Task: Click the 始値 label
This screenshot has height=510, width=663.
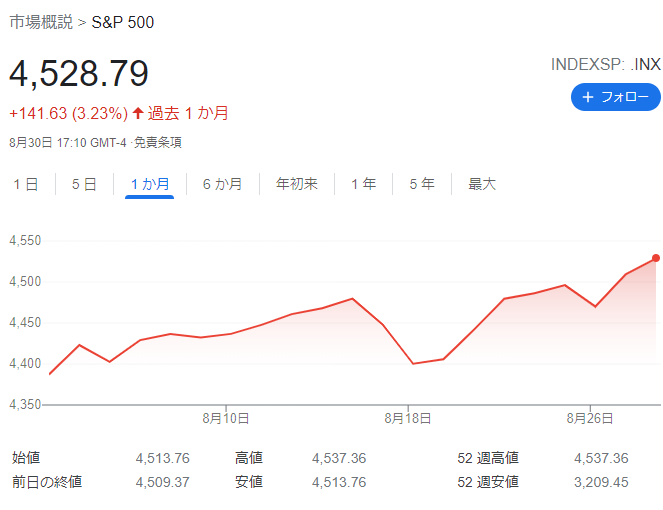Action: coord(26,458)
